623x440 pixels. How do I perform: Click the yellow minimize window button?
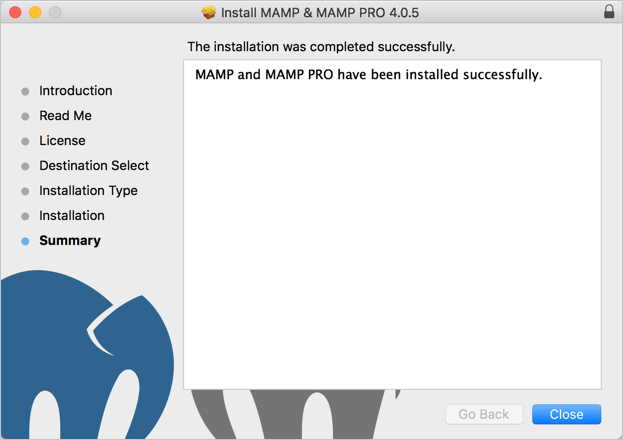35,12
